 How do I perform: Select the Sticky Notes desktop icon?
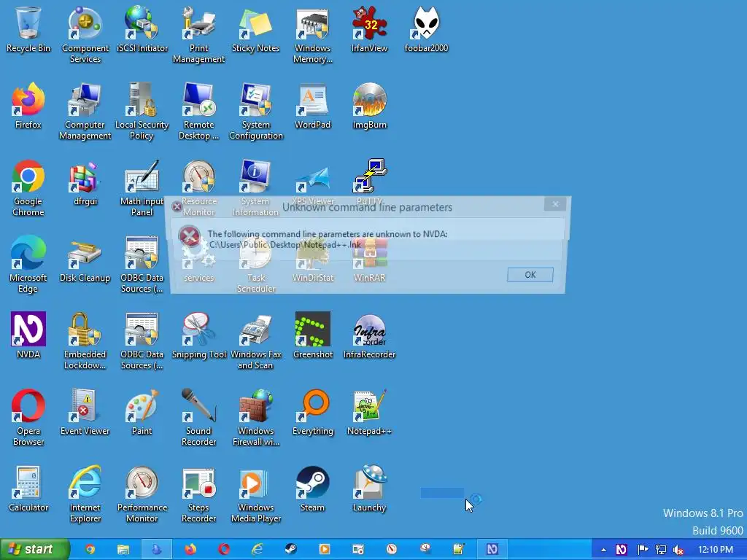coord(255,29)
